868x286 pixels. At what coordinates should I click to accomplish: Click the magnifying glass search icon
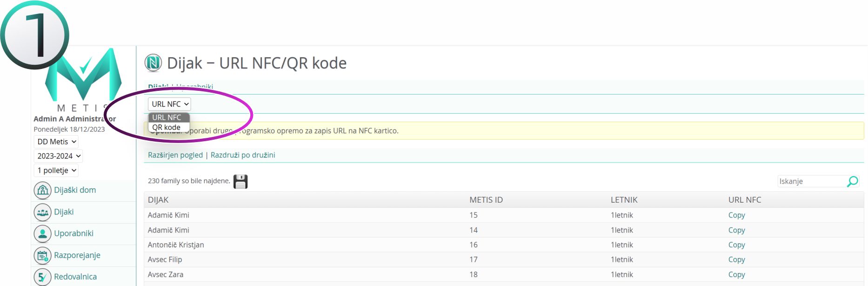coord(852,181)
